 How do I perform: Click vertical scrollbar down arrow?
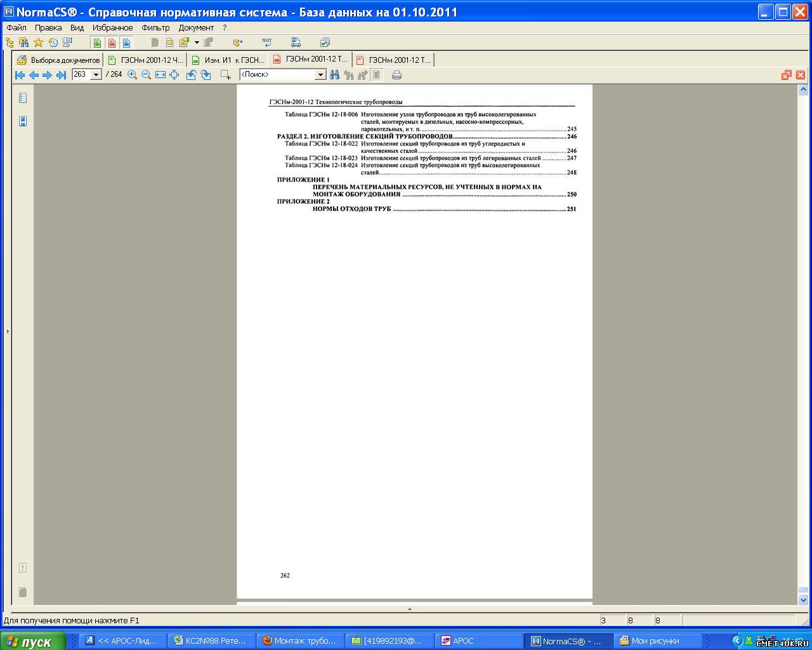[x=803, y=599]
